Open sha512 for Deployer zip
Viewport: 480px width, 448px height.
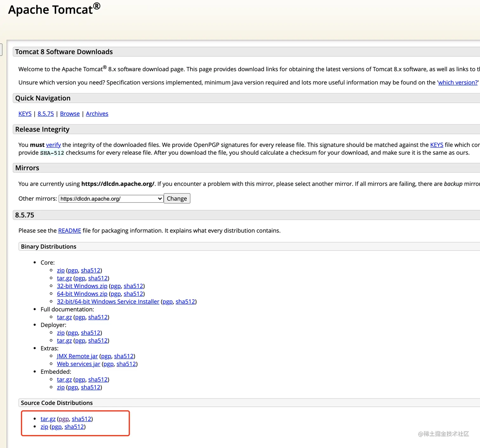point(90,333)
